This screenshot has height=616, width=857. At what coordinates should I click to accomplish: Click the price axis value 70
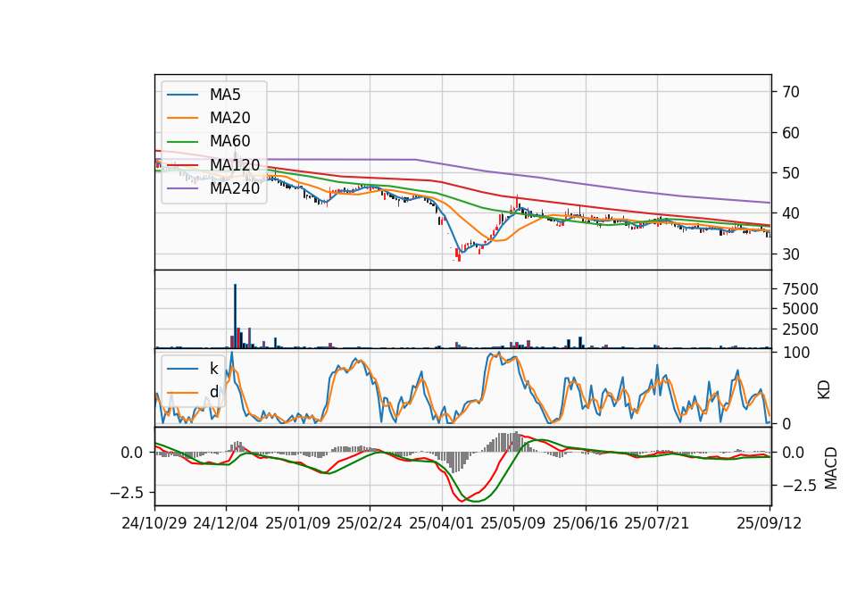click(x=791, y=92)
